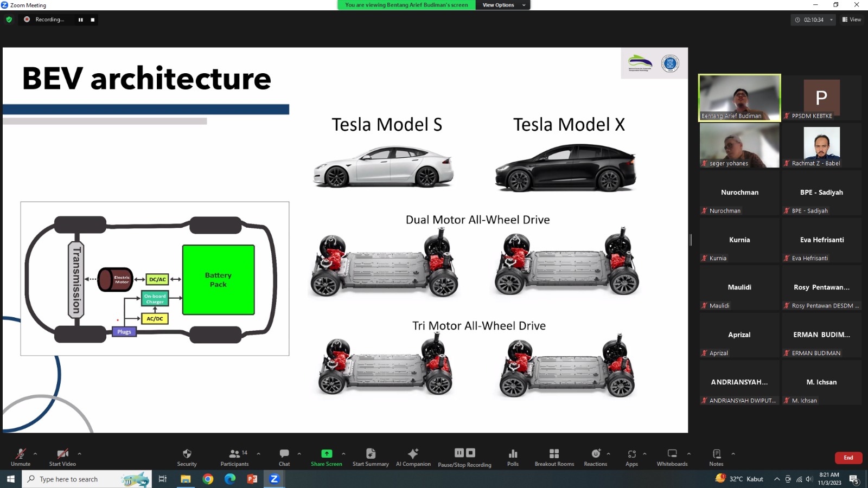Screen dimensions: 868x488
Task: Open PowerPoint from the taskbar
Action: click(252, 479)
